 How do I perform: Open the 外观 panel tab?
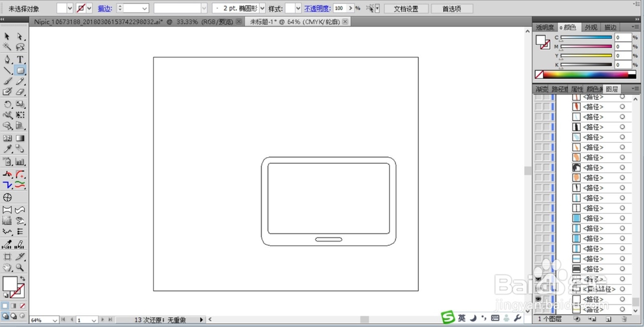point(591,28)
